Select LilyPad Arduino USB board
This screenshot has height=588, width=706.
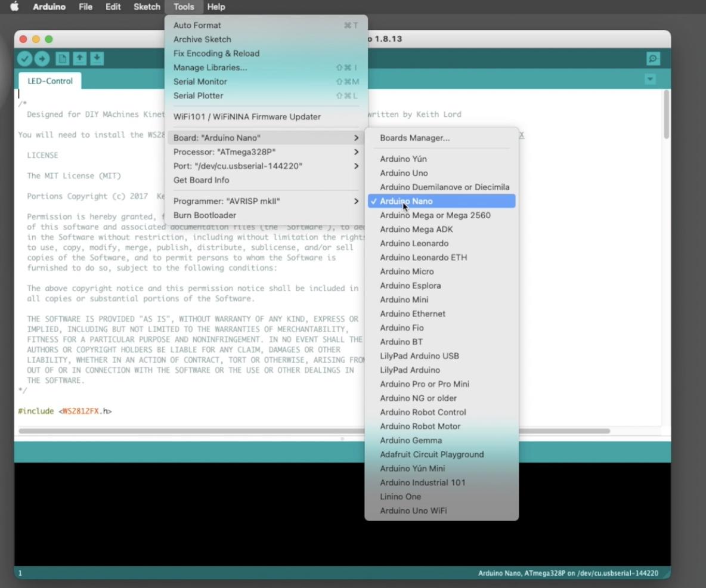[419, 355]
